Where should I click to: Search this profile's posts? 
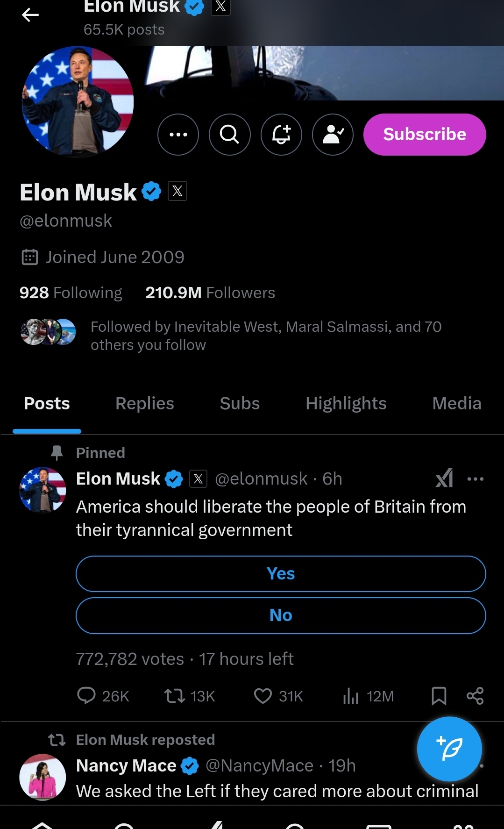(x=229, y=135)
